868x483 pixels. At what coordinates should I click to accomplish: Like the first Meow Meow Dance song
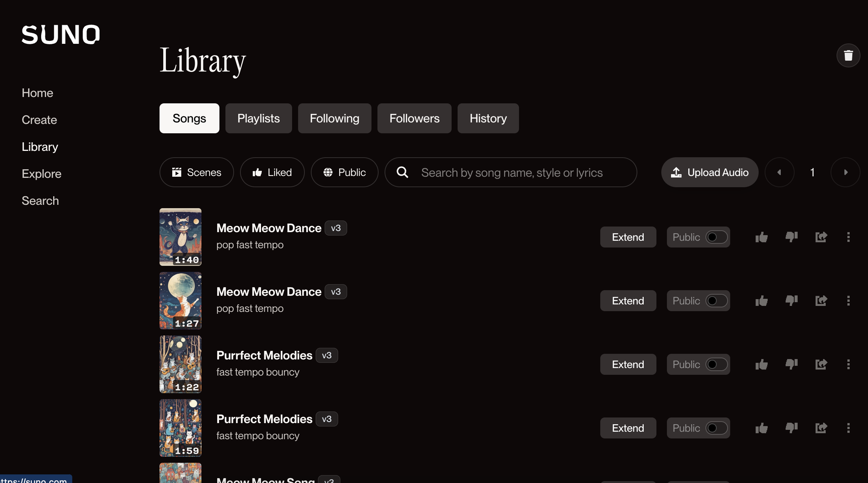[x=761, y=237]
